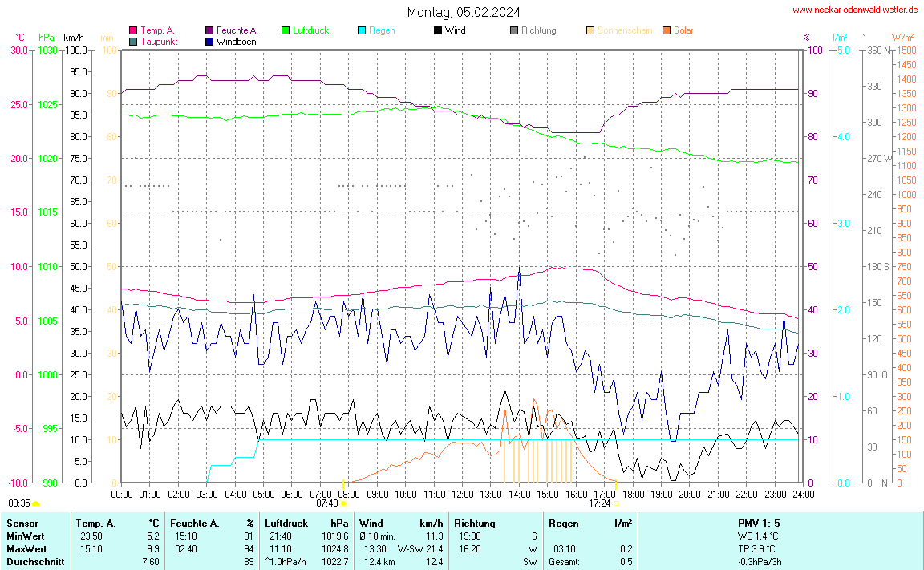Click the pink Temp. A. legend swatch
924x570 pixels.
pyautogui.click(x=133, y=30)
